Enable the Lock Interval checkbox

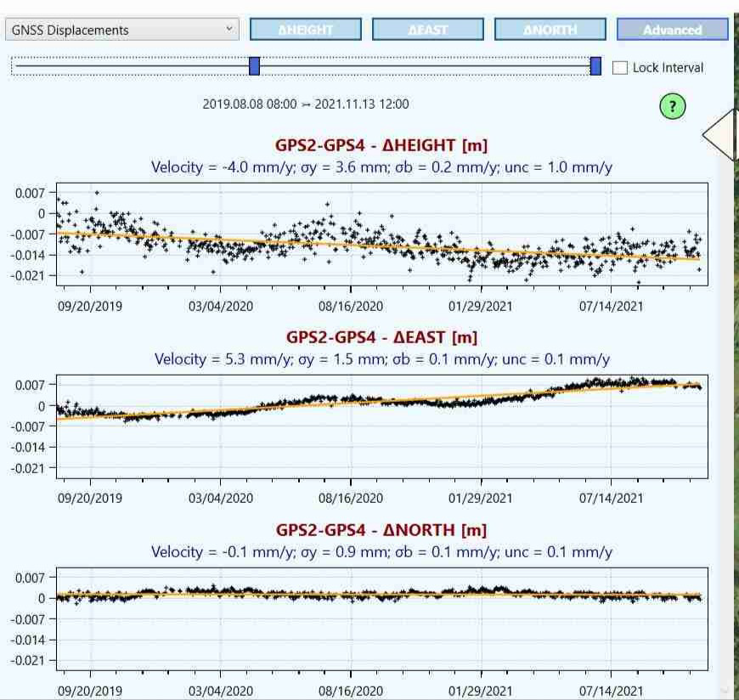click(620, 68)
